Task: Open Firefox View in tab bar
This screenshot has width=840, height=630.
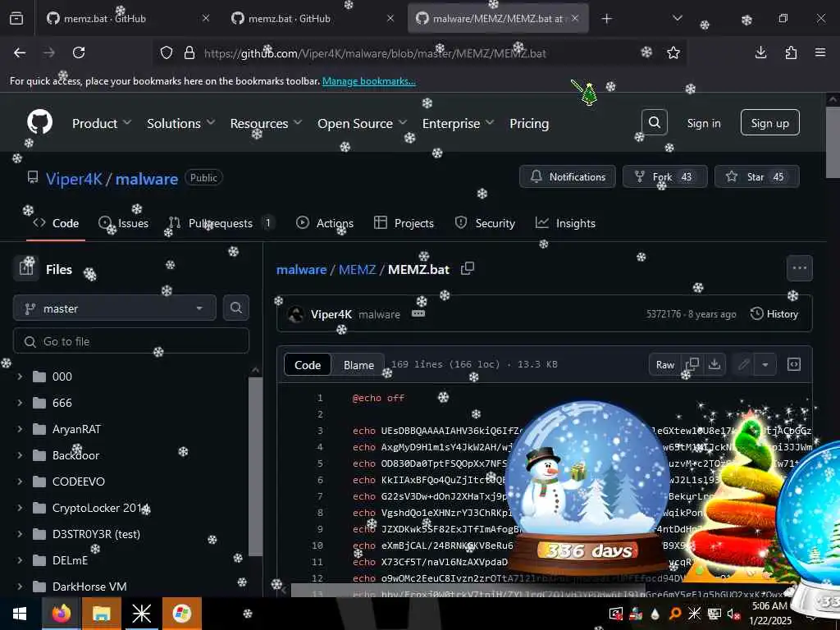Action: point(16,18)
